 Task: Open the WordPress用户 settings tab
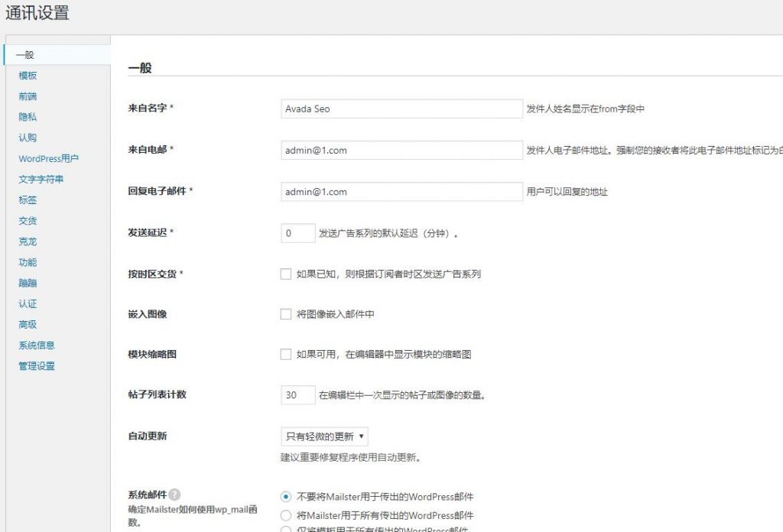(48, 159)
